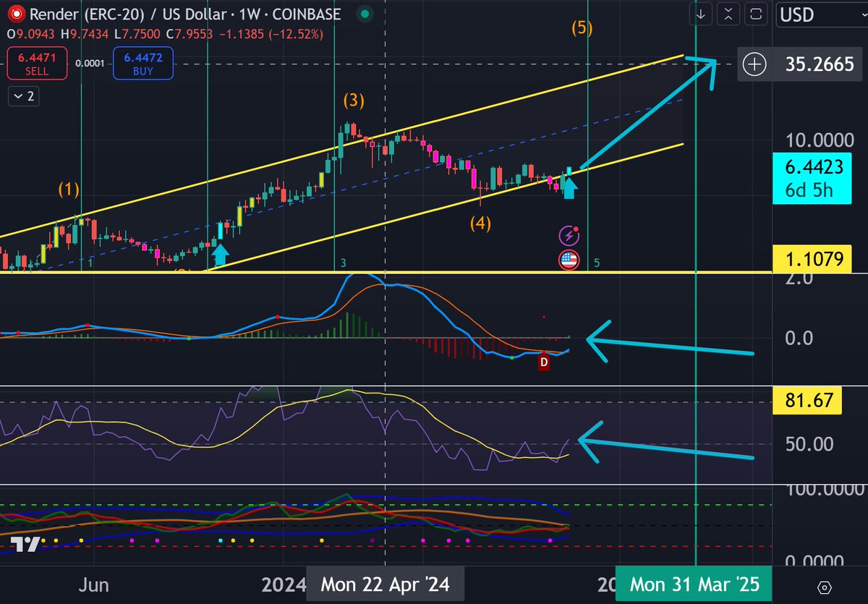
Task: Open the USD currency dropdown
Action: click(x=820, y=14)
